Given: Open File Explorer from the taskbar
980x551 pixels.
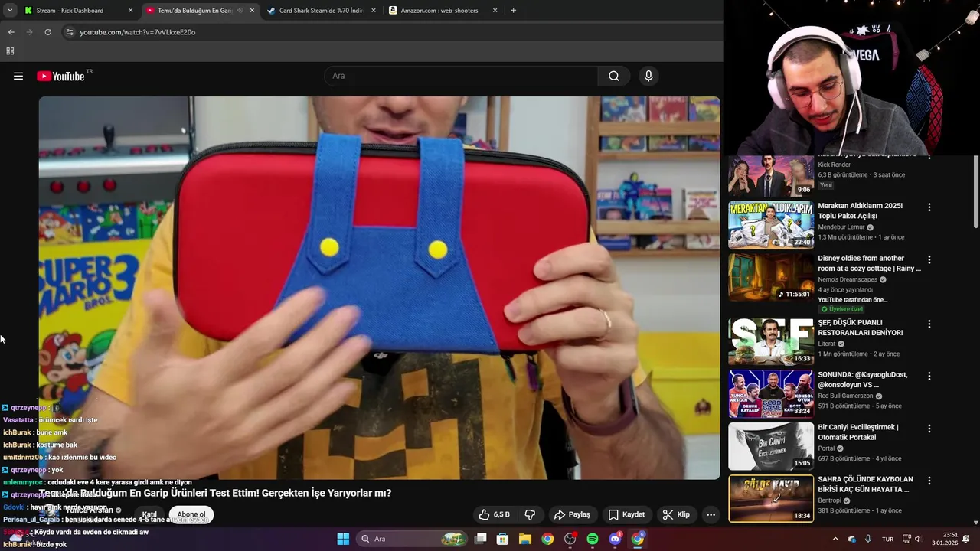Looking at the screenshot, I should tap(525, 539).
